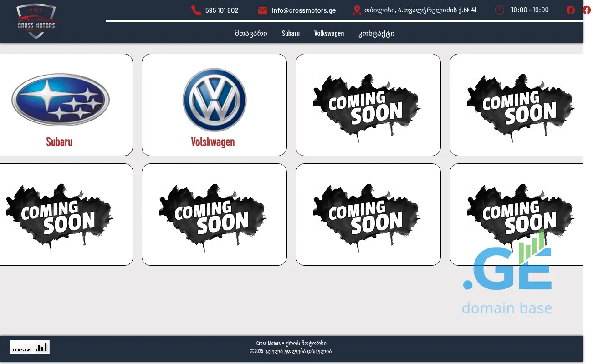The height and width of the screenshot is (364, 593).
Task: Click the TOP.GE counter badge
Action: point(30,347)
